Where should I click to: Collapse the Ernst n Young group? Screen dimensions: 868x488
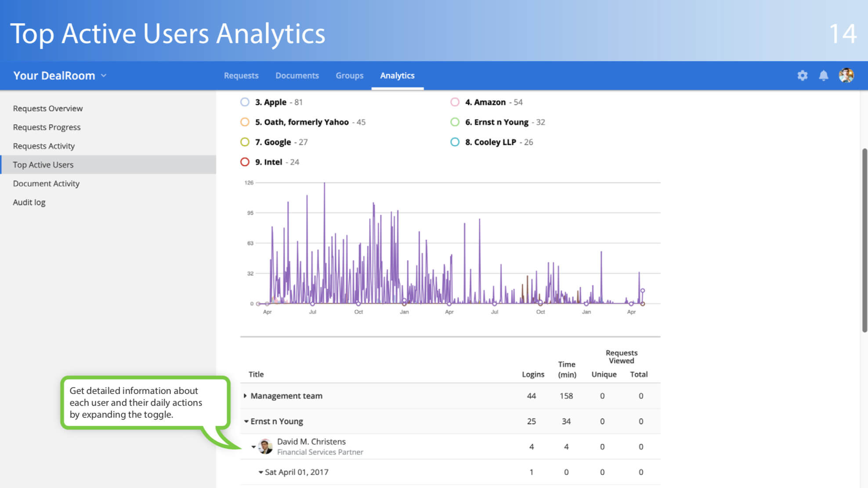coord(246,421)
